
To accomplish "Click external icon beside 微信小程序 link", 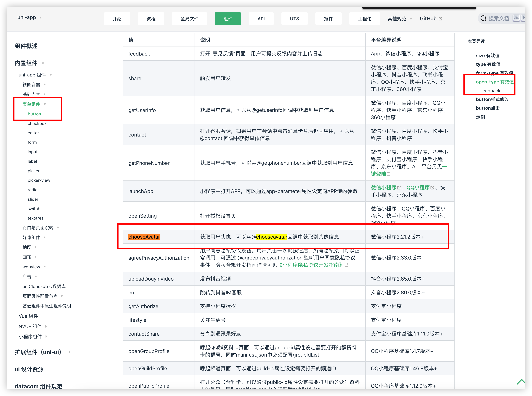I will tap(399, 188).
